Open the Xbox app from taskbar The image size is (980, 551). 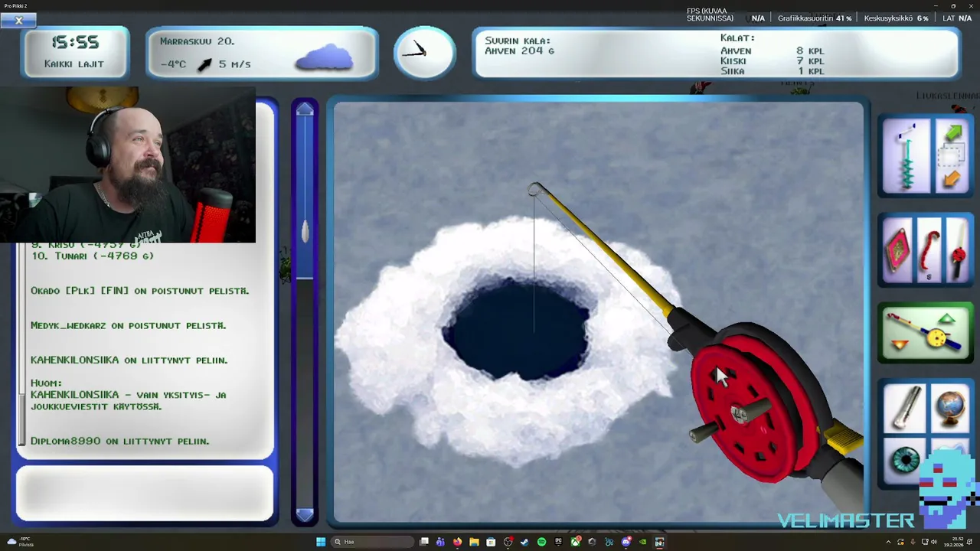click(576, 542)
